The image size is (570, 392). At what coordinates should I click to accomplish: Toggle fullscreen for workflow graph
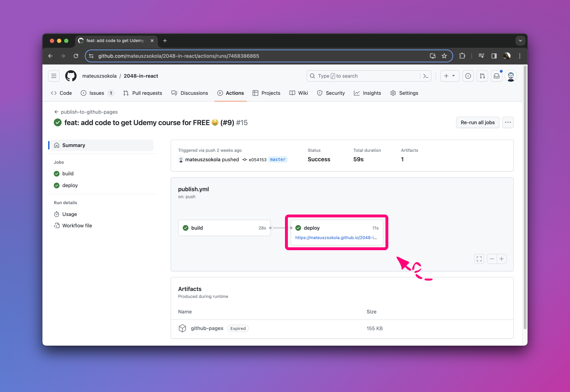pyautogui.click(x=479, y=259)
